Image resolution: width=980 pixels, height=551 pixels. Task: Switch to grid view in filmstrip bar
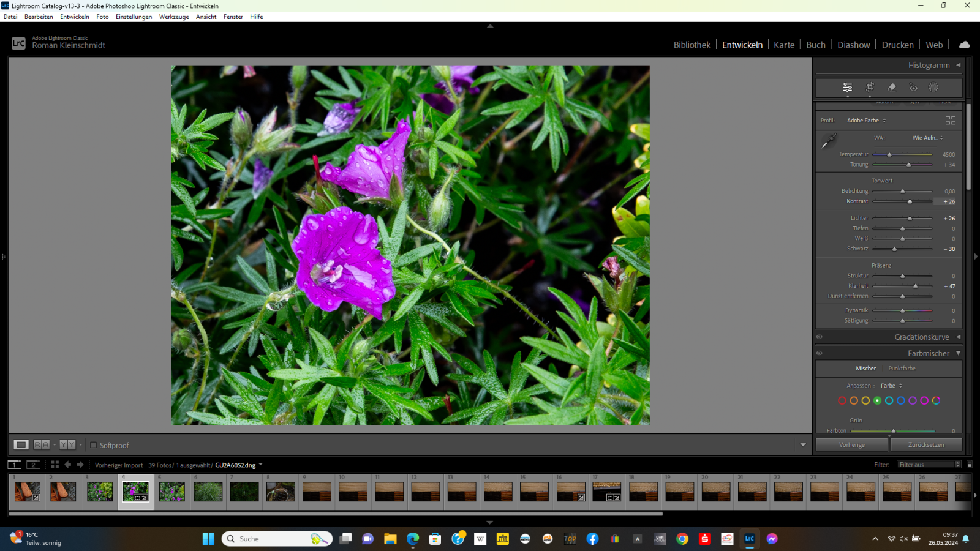click(x=55, y=465)
